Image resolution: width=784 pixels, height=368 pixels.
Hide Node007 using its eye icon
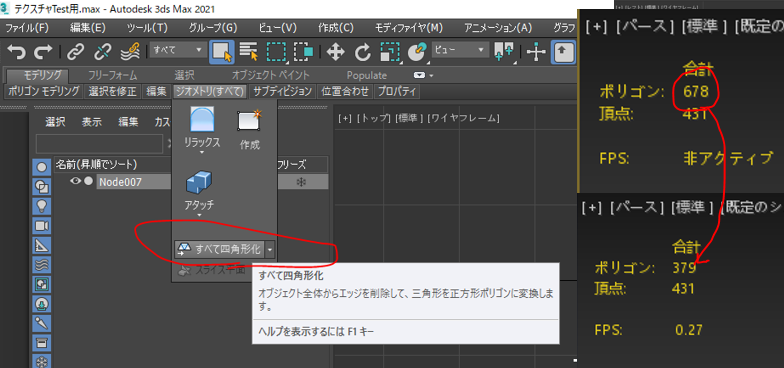75,182
